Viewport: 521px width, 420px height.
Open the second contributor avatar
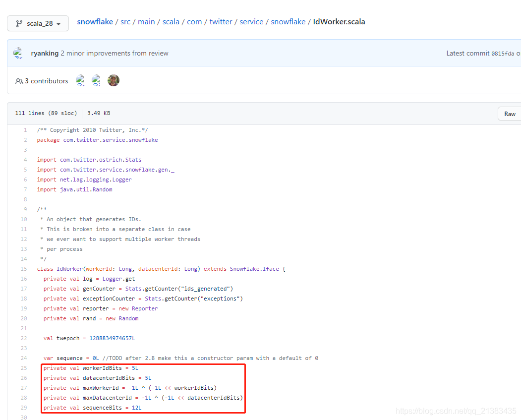pyautogui.click(x=96, y=80)
